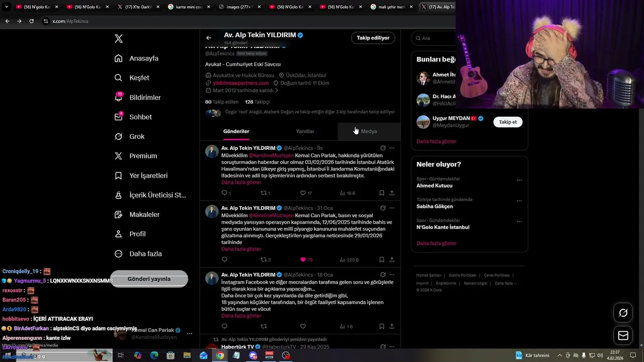
Task: Repost the 9s post
Action: pos(265,193)
